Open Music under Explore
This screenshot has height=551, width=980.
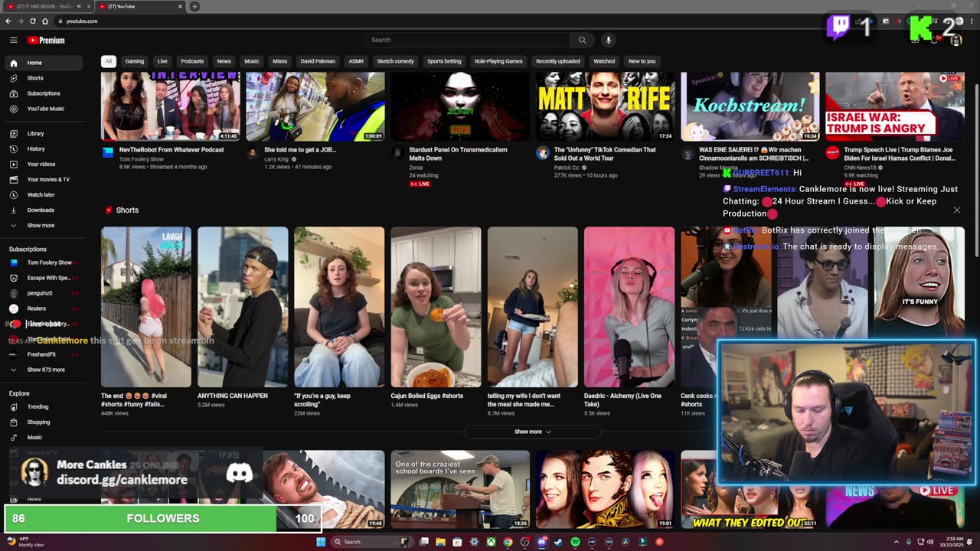43,437
